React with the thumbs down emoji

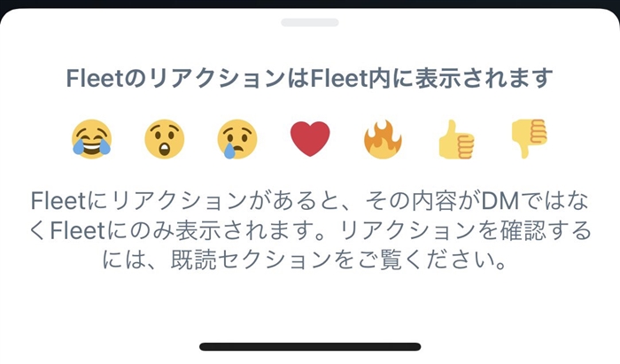[x=529, y=138]
